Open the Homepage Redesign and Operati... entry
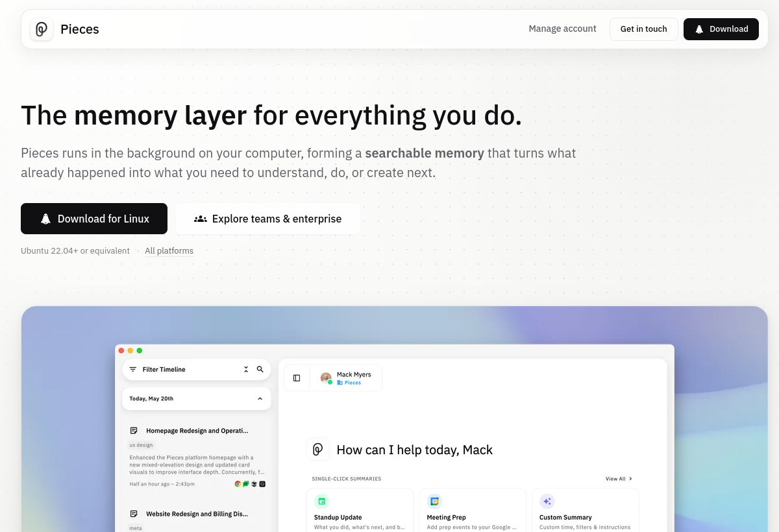This screenshot has height=532, width=779. coord(197,431)
